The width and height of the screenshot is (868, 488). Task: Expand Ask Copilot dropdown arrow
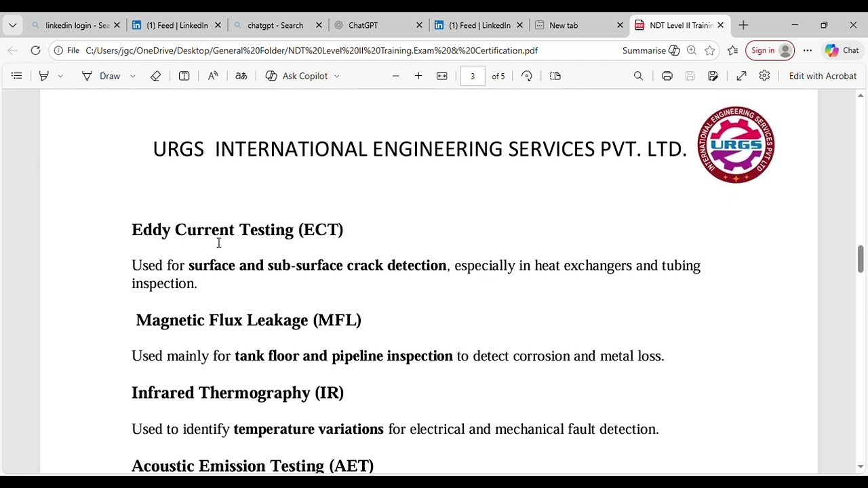click(336, 76)
